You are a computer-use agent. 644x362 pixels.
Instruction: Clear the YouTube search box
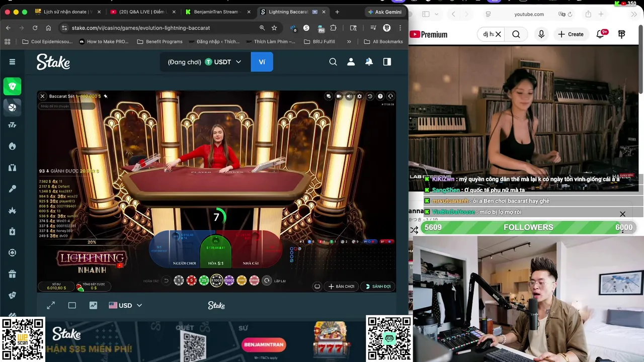498,34
